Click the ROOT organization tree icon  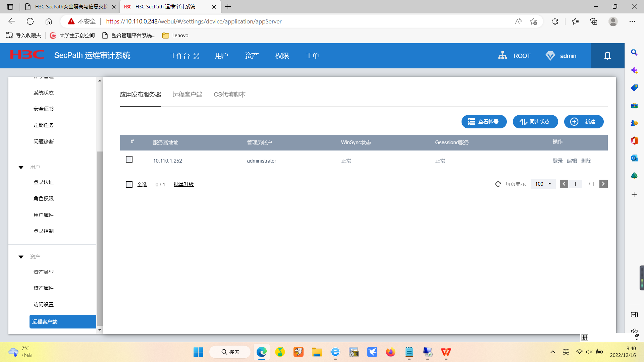(502, 56)
